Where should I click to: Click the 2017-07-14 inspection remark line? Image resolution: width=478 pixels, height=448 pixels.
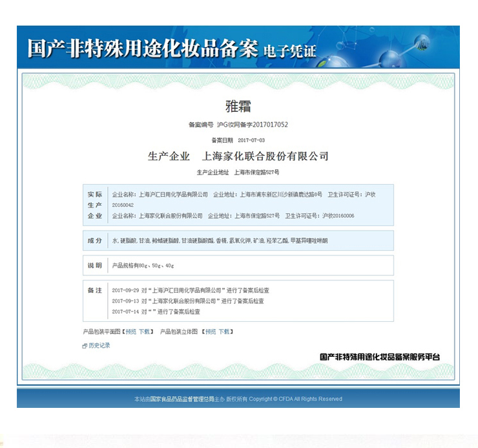(x=156, y=312)
